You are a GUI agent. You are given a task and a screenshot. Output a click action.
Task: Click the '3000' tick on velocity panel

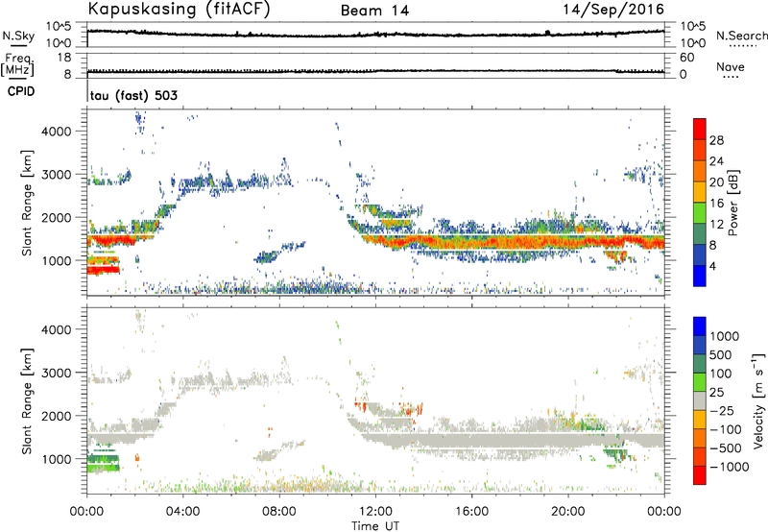pos(57,373)
